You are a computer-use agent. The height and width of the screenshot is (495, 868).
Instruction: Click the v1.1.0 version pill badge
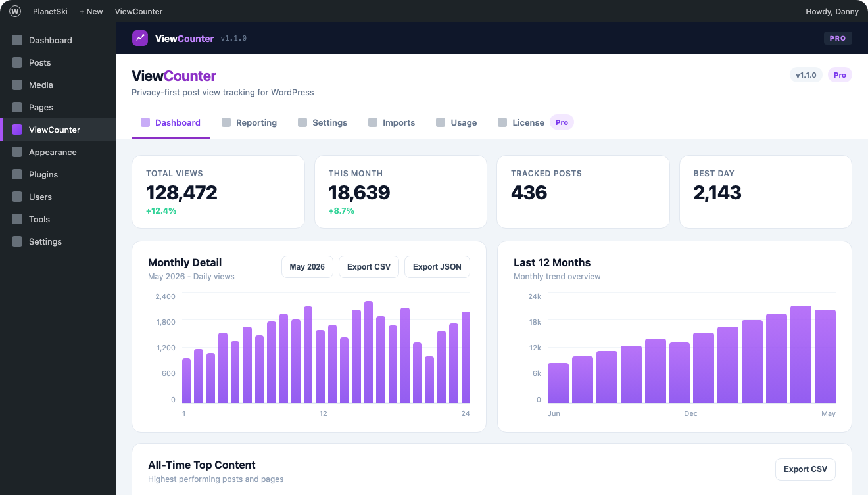pos(806,75)
